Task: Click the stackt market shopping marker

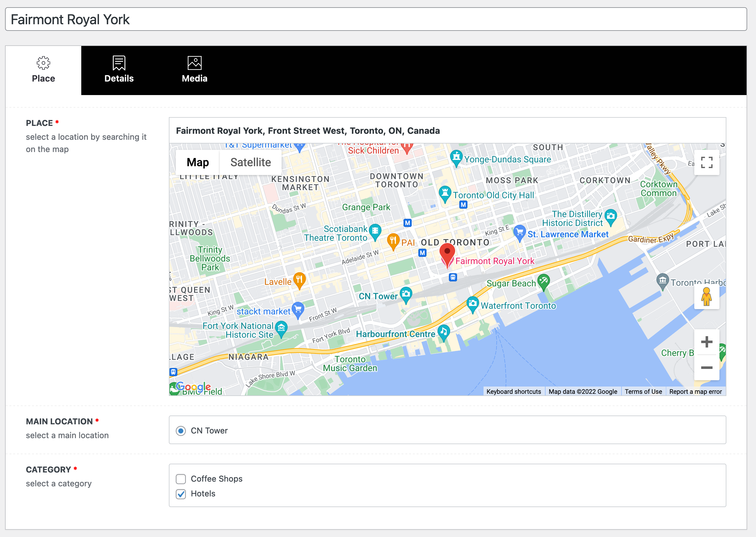Action: tap(298, 310)
